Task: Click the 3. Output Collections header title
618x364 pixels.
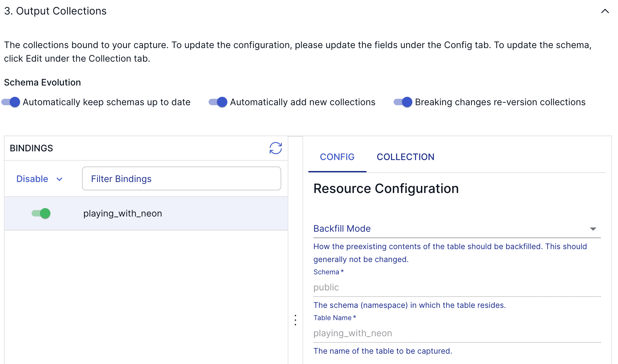Action: (x=55, y=11)
